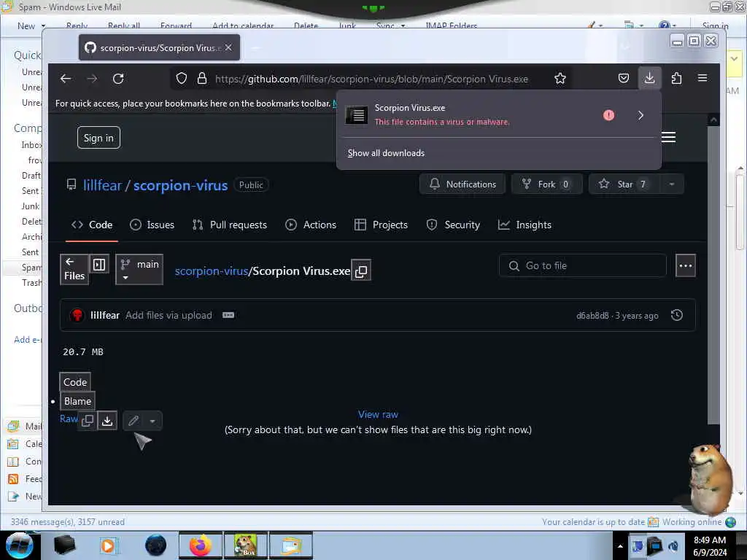
Task: Select the Blame view button
Action: [77, 402]
